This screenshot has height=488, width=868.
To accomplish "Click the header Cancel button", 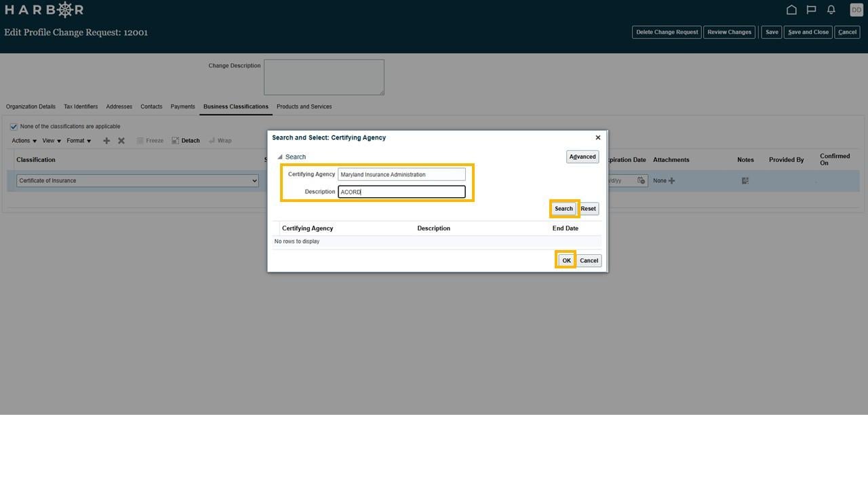I will point(847,33).
